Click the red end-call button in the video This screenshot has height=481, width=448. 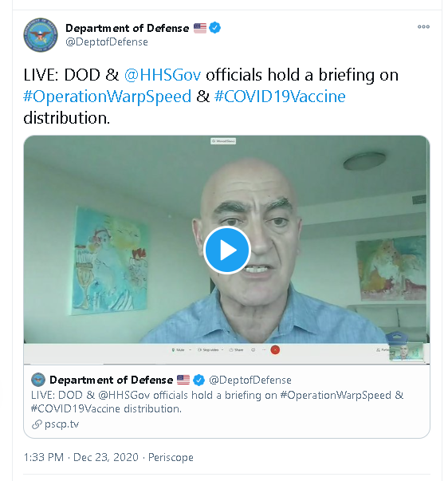tap(275, 349)
